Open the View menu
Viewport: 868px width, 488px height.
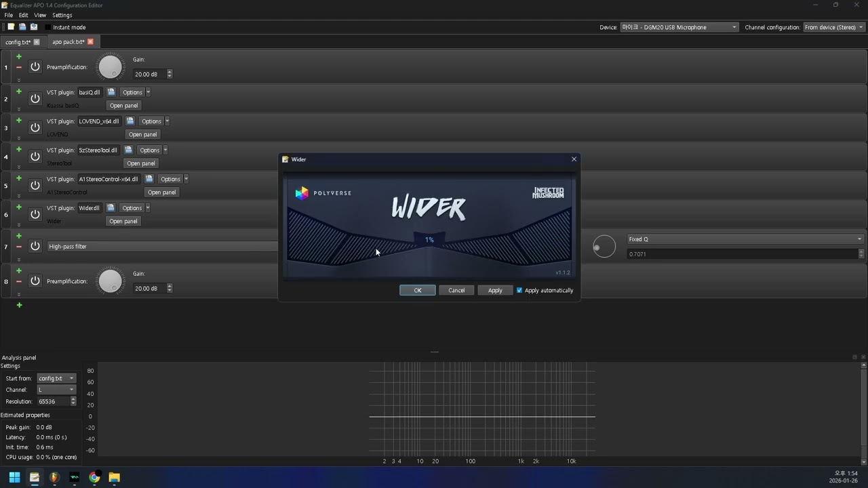[40, 15]
